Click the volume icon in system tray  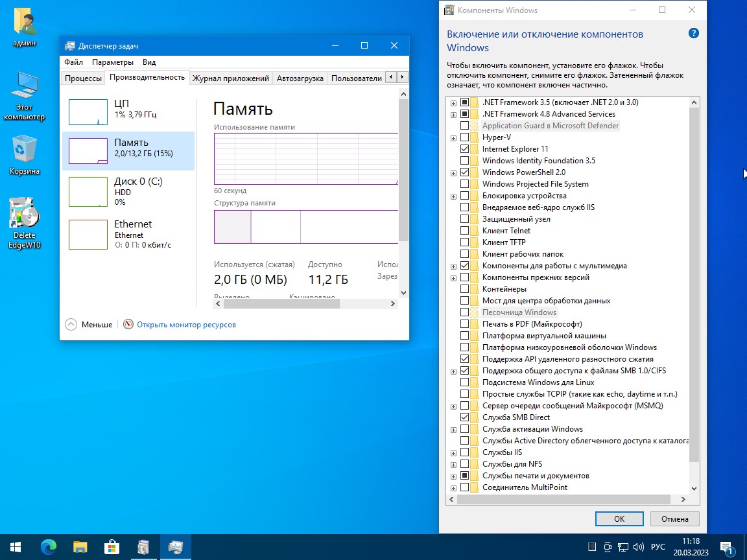click(x=638, y=546)
